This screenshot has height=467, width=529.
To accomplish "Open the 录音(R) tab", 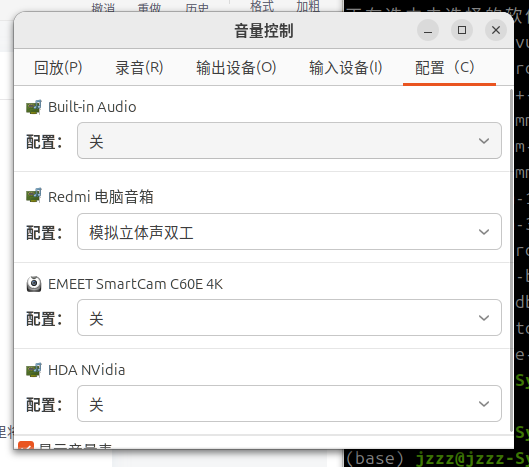I will click(139, 68).
